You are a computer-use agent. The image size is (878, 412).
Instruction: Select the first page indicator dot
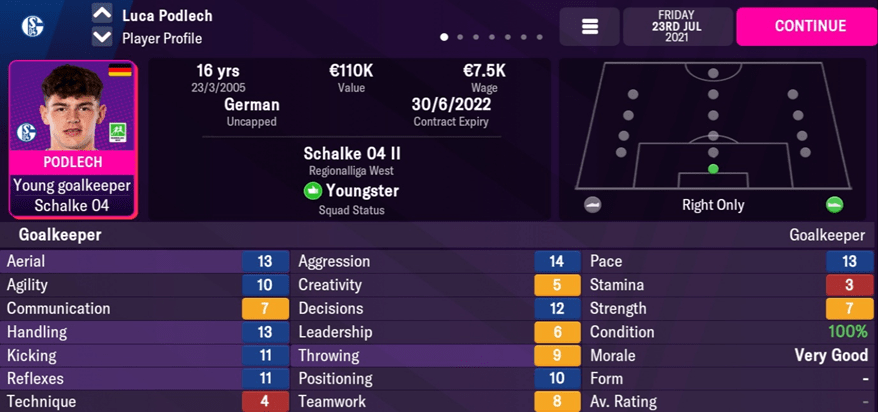pyautogui.click(x=444, y=38)
